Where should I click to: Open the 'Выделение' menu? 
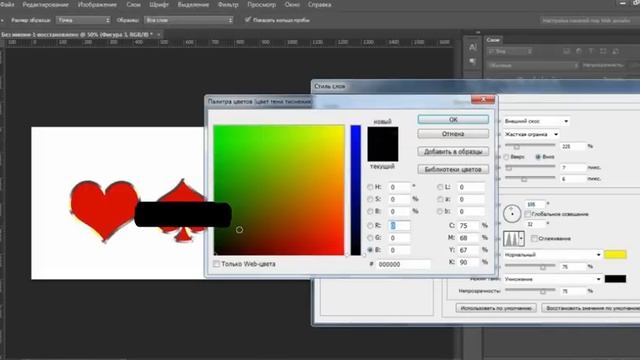click(193, 5)
